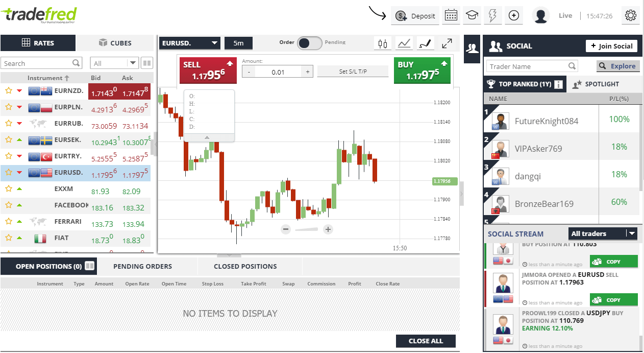Sort by Instrument column arrow
644x353 pixels.
click(x=66, y=78)
